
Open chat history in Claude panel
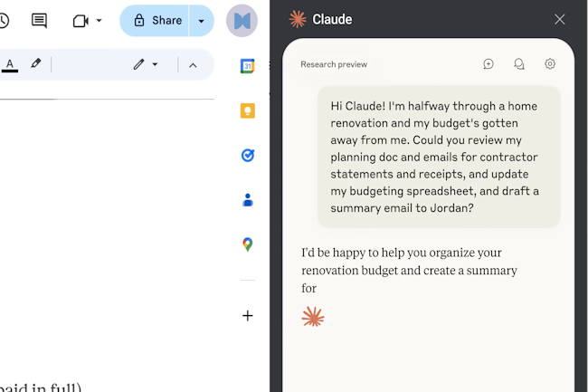click(x=519, y=64)
